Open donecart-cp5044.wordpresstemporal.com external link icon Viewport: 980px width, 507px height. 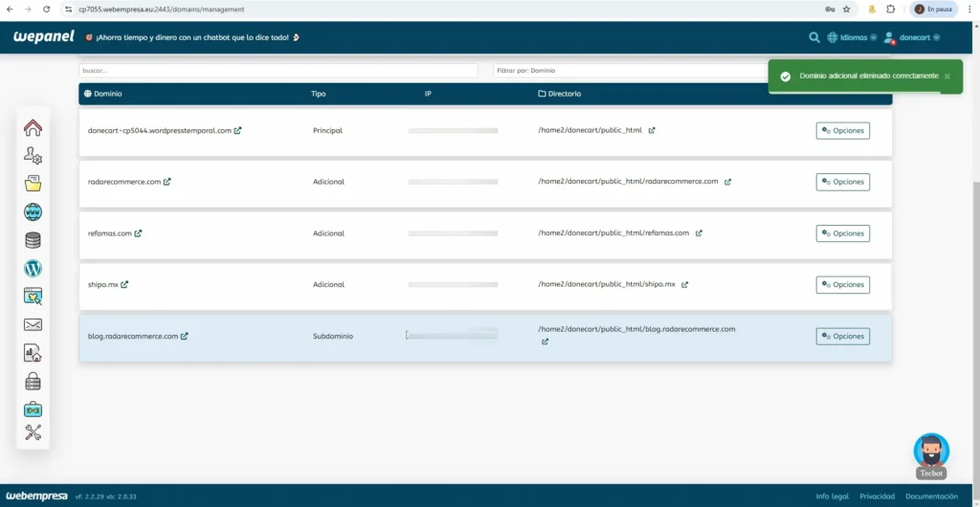click(237, 130)
